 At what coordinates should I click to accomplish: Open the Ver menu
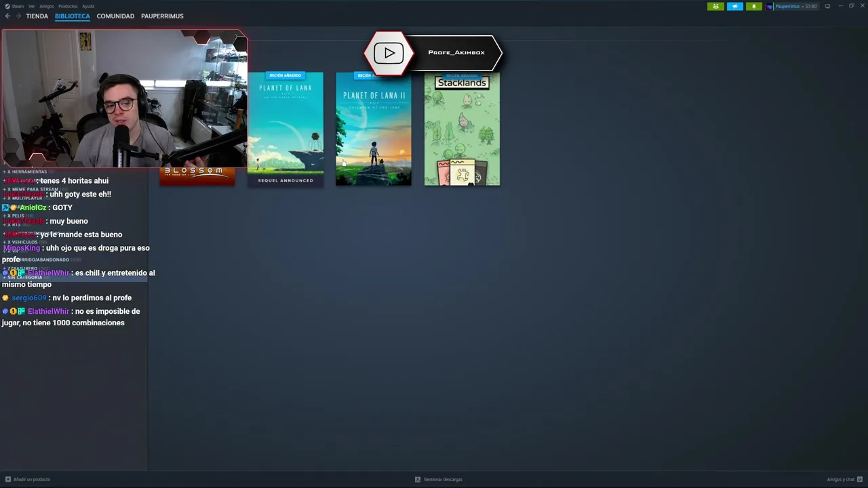(31, 6)
